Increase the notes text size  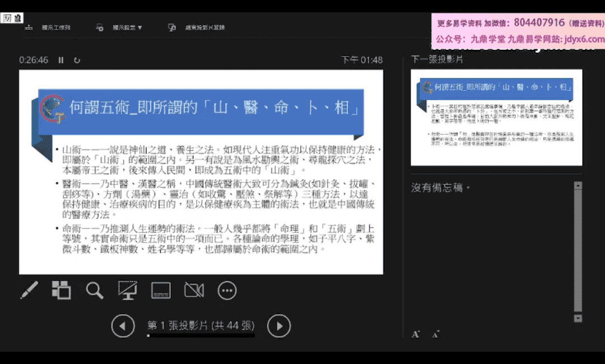pos(416,334)
